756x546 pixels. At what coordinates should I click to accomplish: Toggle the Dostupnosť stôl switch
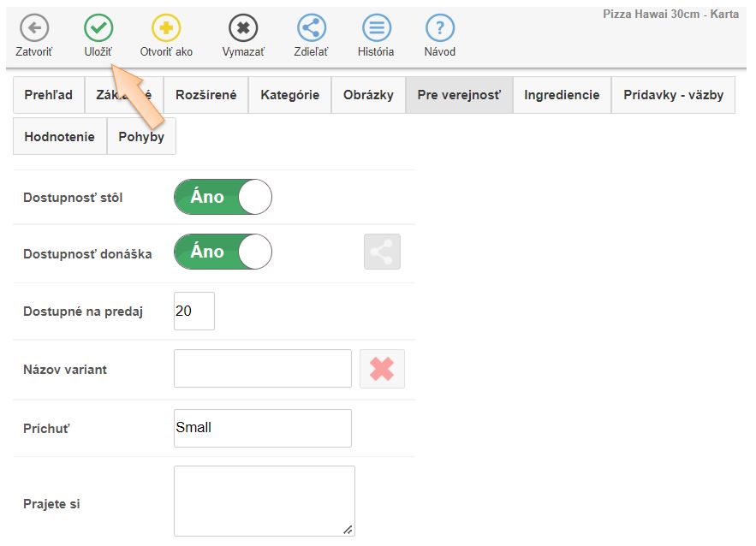coord(223,197)
